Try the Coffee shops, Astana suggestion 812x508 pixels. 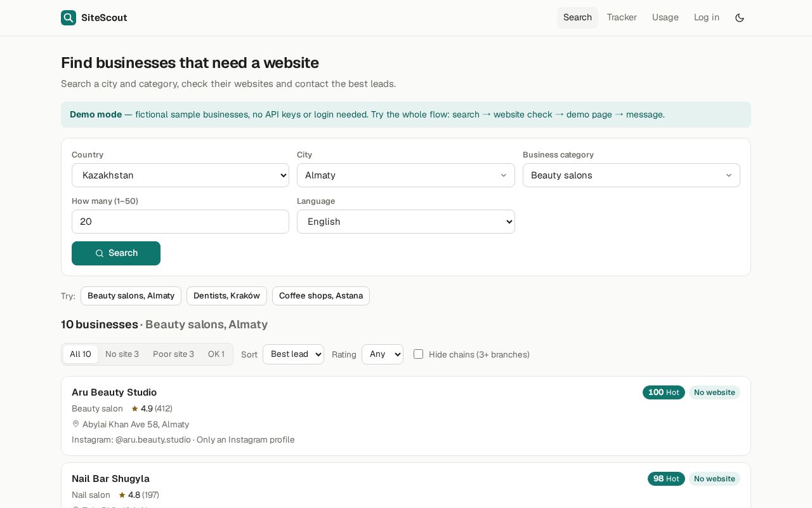pos(321,296)
